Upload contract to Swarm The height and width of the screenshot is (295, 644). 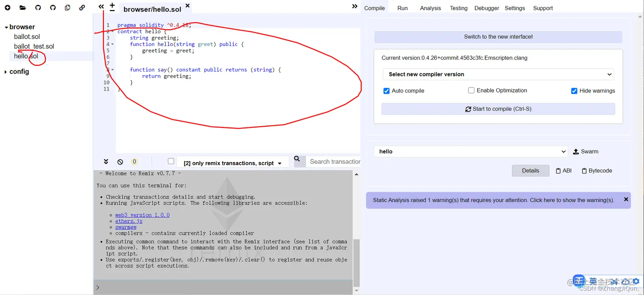[586, 151]
